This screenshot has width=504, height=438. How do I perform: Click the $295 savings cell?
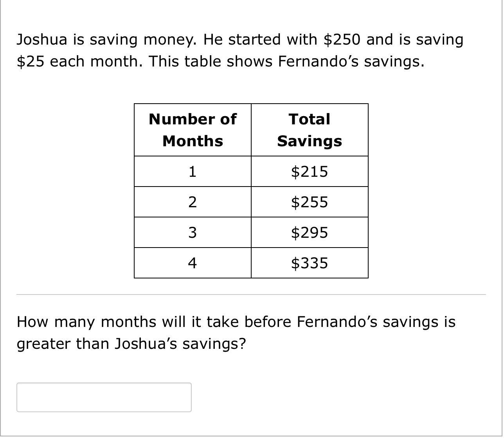(309, 233)
